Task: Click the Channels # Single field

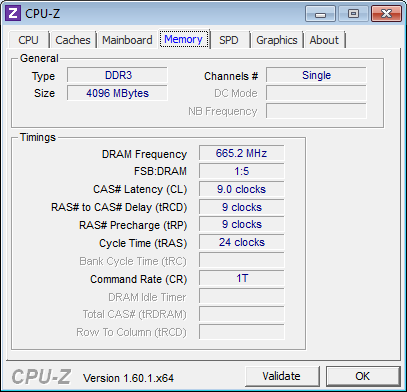Action: pos(316,75)
